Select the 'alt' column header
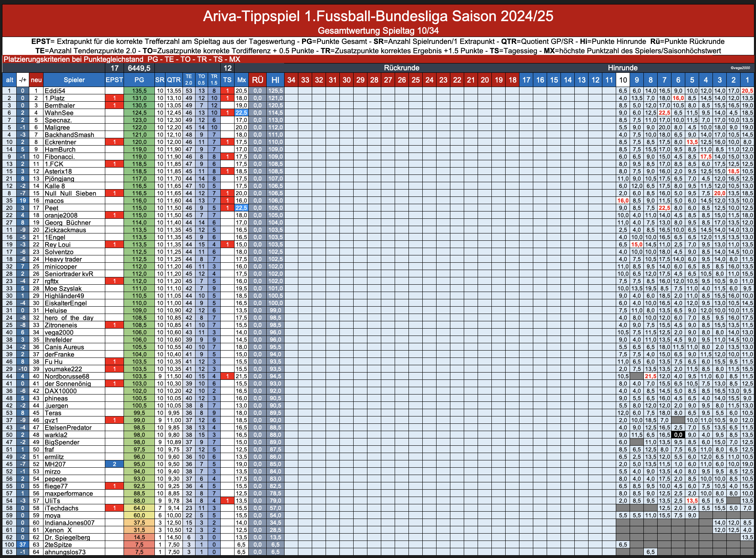756x558 pixels. pyautogui.click(x=9, y=80)
